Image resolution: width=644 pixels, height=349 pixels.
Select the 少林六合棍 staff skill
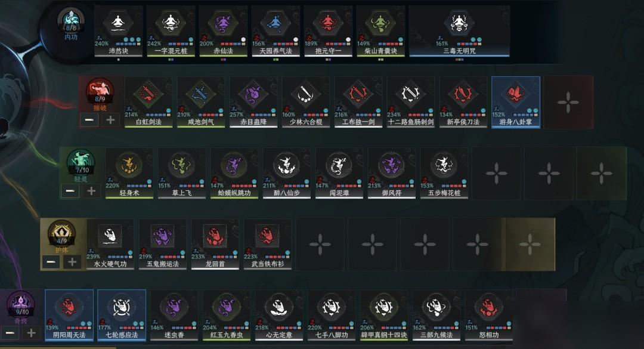pyautogui.click(x=305, y=102)
